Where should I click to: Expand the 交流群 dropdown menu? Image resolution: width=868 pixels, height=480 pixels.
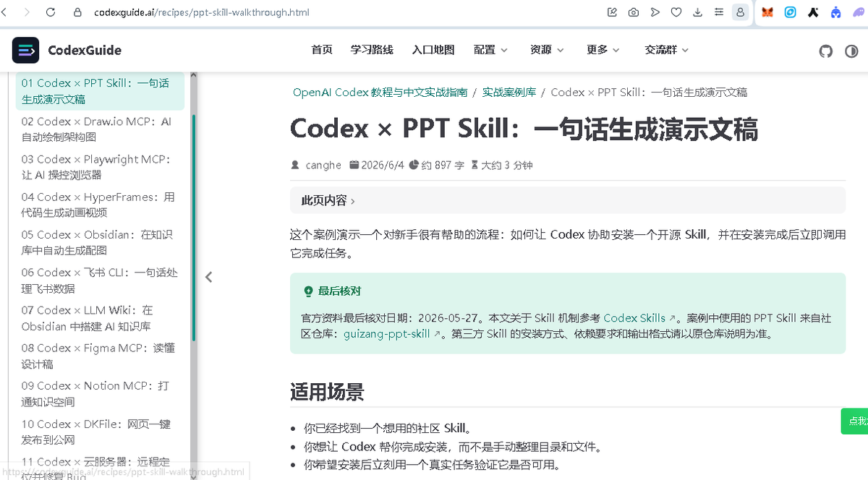tap(667, 50)
